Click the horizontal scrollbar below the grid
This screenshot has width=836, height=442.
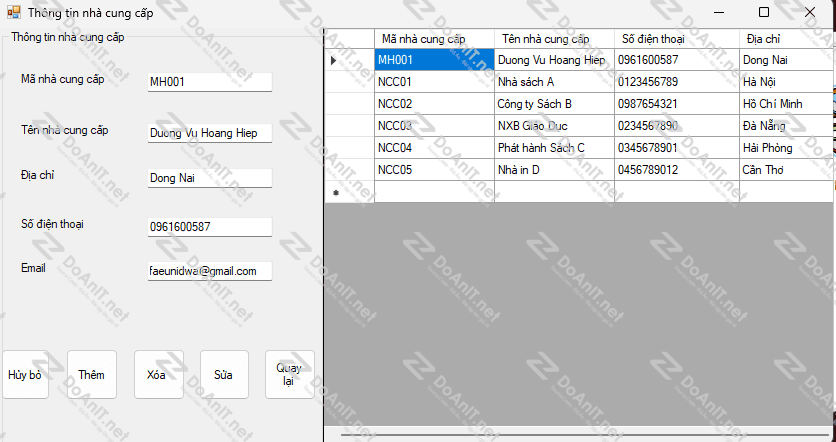tap(580, 435)
